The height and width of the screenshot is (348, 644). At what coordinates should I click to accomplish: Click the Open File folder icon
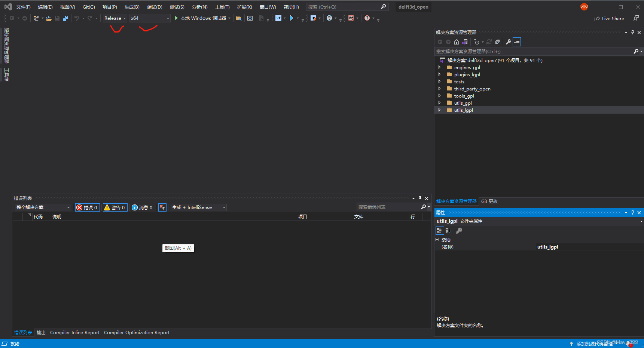pos(49,18)
